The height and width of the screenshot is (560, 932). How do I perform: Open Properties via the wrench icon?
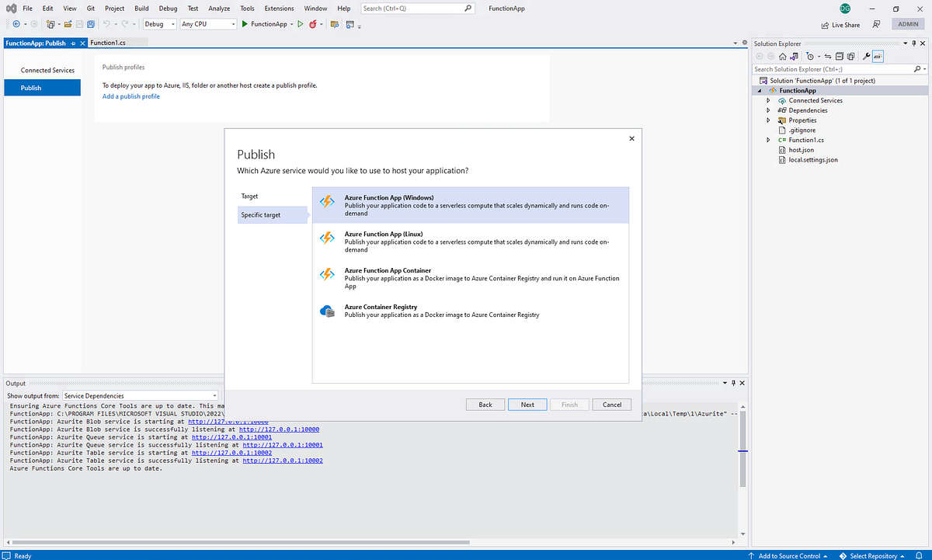867,56
